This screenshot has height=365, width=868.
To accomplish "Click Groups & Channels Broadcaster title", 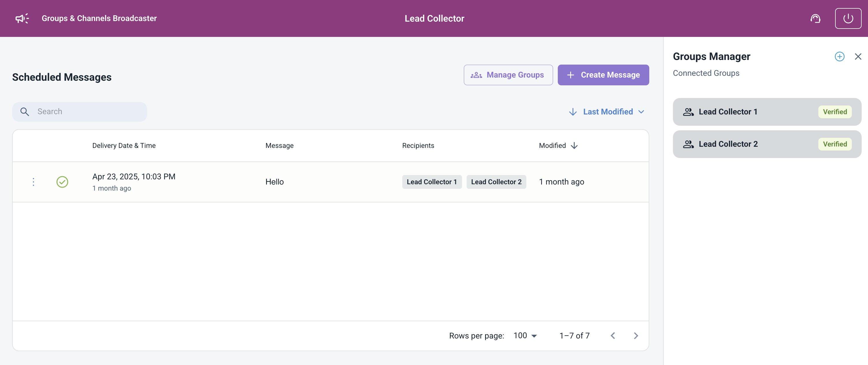I will (x=99, y=18).
